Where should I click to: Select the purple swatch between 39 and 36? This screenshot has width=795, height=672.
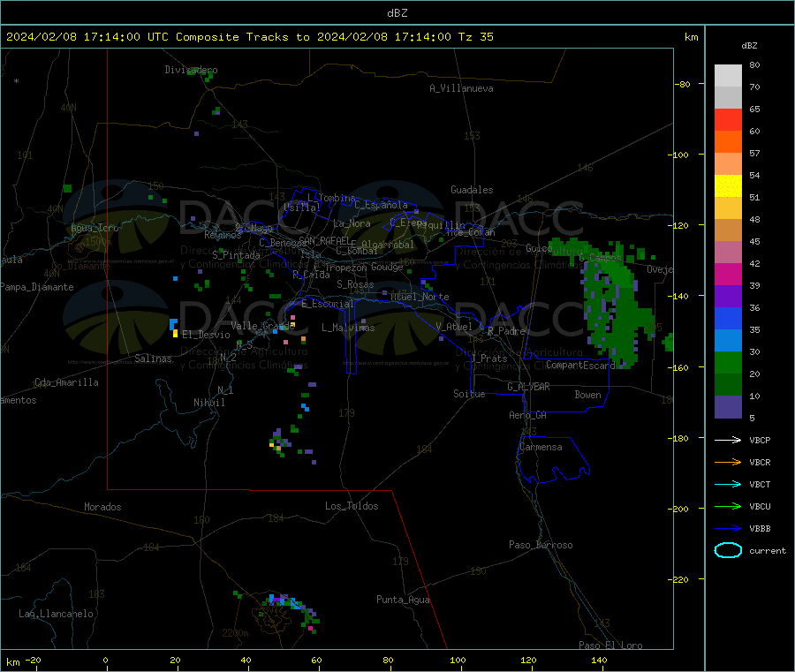click(728, 297)
